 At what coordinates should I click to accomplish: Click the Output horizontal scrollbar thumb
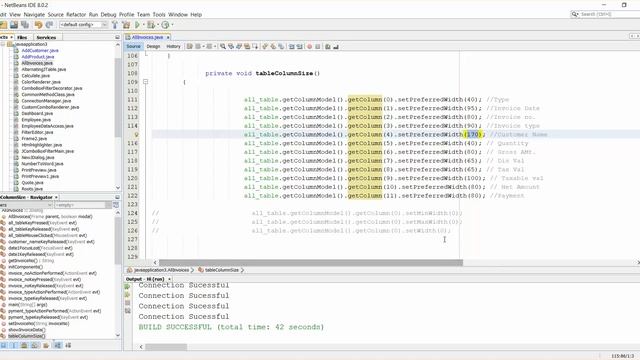click(x=166, y=347)
